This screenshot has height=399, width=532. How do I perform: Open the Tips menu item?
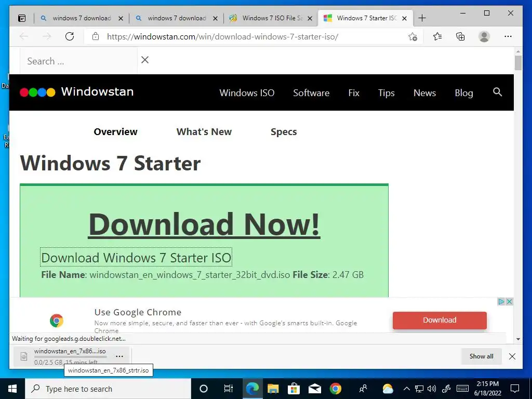point(386,93)
